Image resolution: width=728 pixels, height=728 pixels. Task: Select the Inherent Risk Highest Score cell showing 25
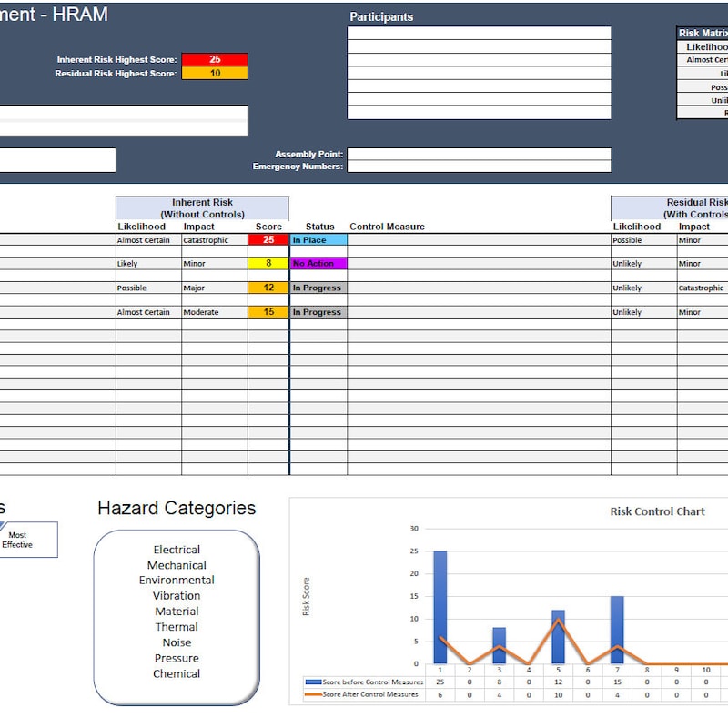(213, 59)
